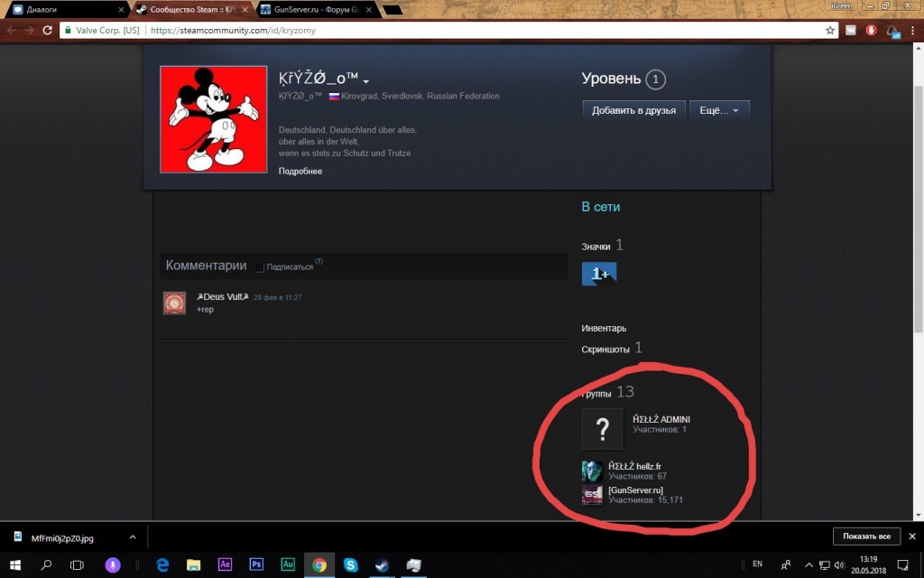Open Deus Vult commenter's avatar
Viewport: 924px width, 578px height.
174,303
